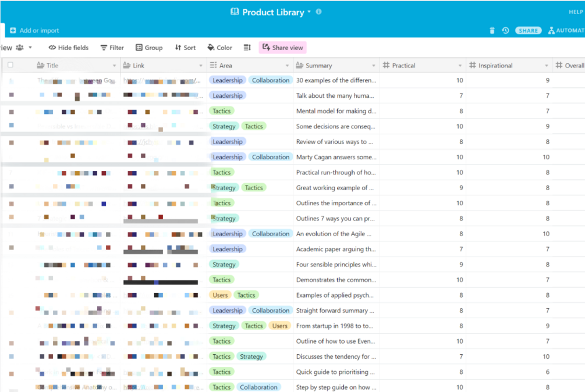Click the Title column text-type icon
Image resolution: width=585 pixels, height=392 pixels.
[40, 65]
